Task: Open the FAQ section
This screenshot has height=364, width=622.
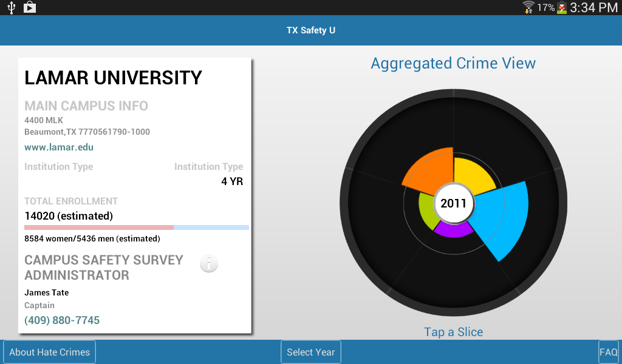Action: (609, 352)
